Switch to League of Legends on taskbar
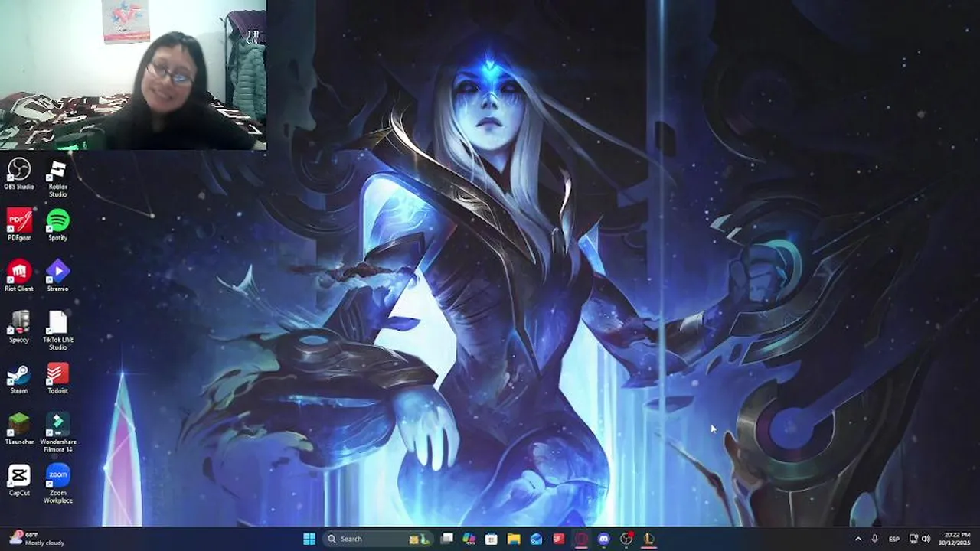Viewport: 980px width, 551px height. tap(648, 539)
